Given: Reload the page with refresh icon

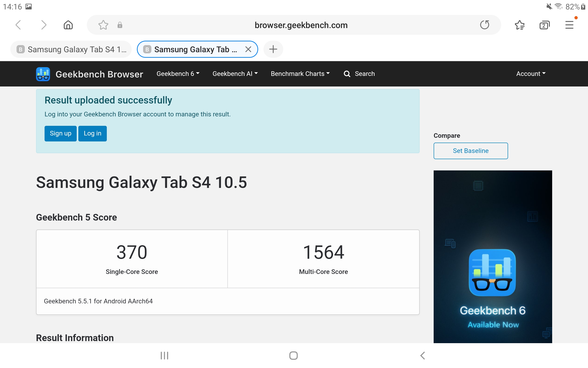Looking at the screenshot, I should pyautogui.click(x=484, y=25).
